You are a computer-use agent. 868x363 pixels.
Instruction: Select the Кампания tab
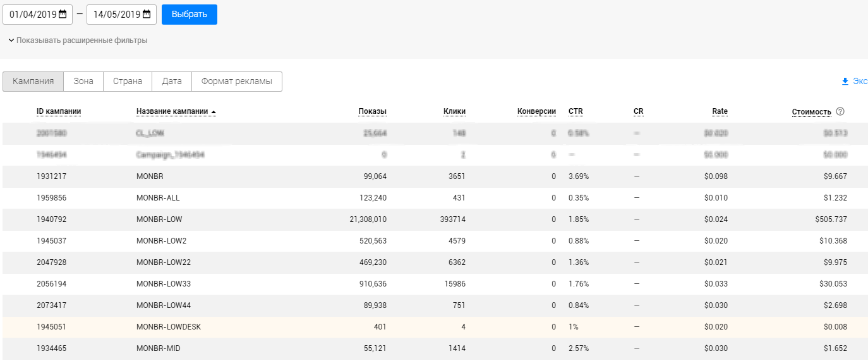click(x=33, y=82)
